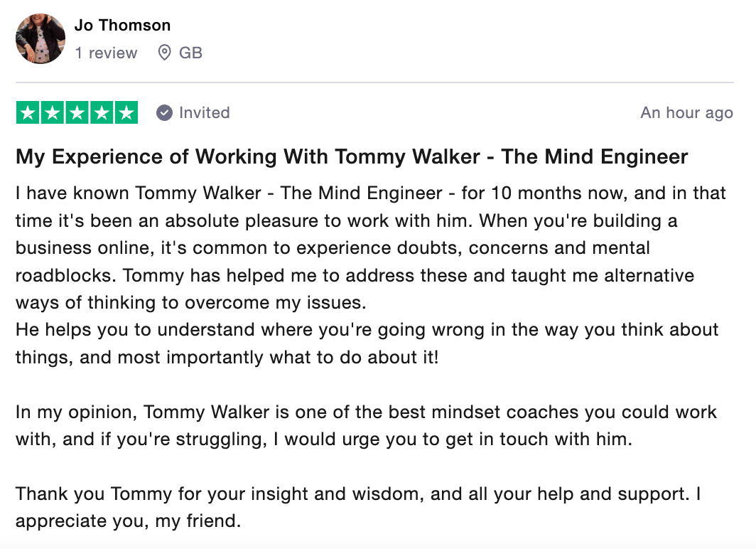Image resolution: width=756 pixels, height=549 pixels.
Task: Open the review title about Tommy Walker
Action: coord(352,156)
